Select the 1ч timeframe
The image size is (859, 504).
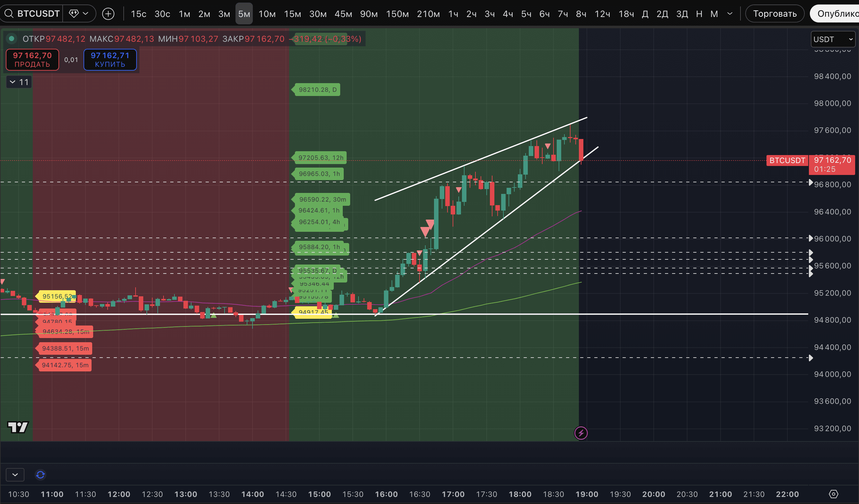(x=453, y=14)
